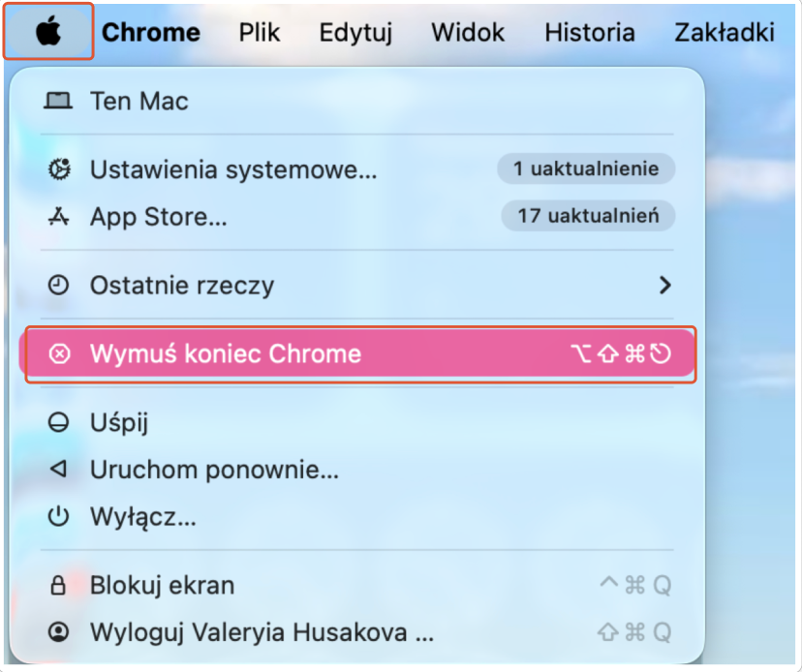Choose Uruchom ponownie… label
Image resolution: width=802 pixels, height=672 pixels.
coord(214,470)
